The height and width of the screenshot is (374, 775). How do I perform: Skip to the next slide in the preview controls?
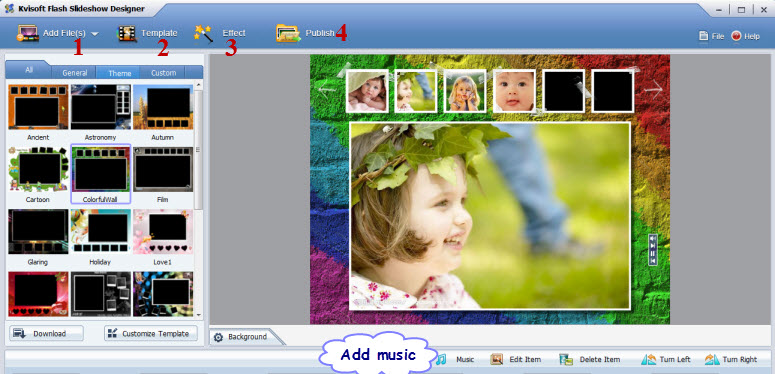653,246
